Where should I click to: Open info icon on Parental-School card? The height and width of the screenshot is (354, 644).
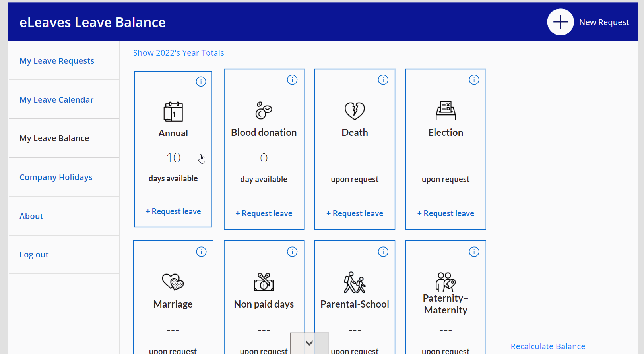[x=383, y=252]
